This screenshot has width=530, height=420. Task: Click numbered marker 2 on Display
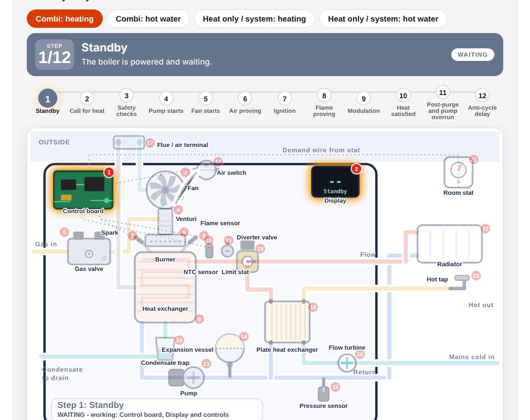click(356, 169)
